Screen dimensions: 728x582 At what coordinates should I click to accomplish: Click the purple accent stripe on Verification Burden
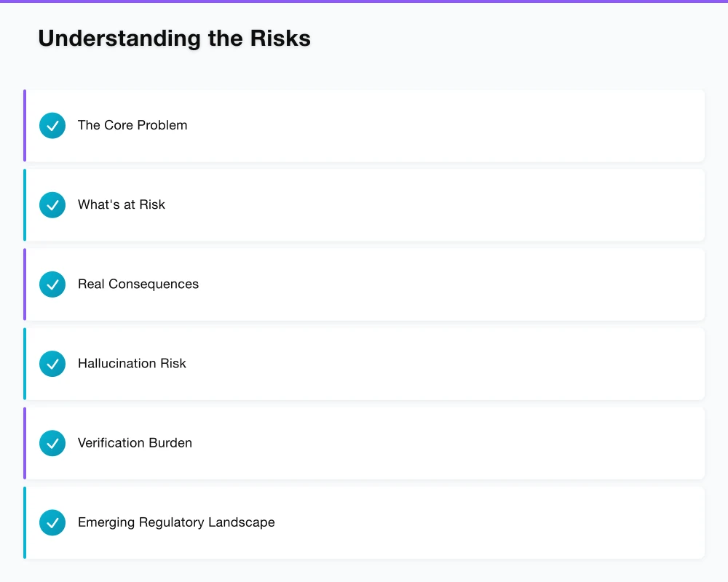point(25,443)
